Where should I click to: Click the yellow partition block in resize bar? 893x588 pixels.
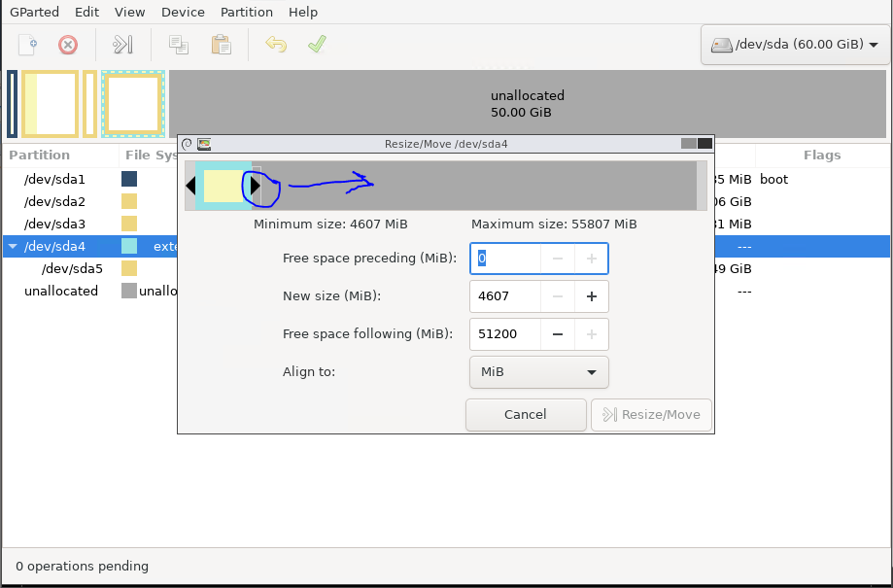click(x=223, y=186)
